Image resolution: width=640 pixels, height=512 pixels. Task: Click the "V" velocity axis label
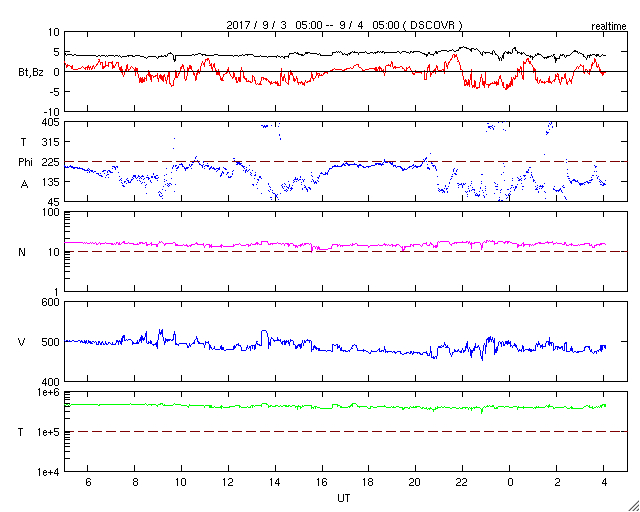22,342
